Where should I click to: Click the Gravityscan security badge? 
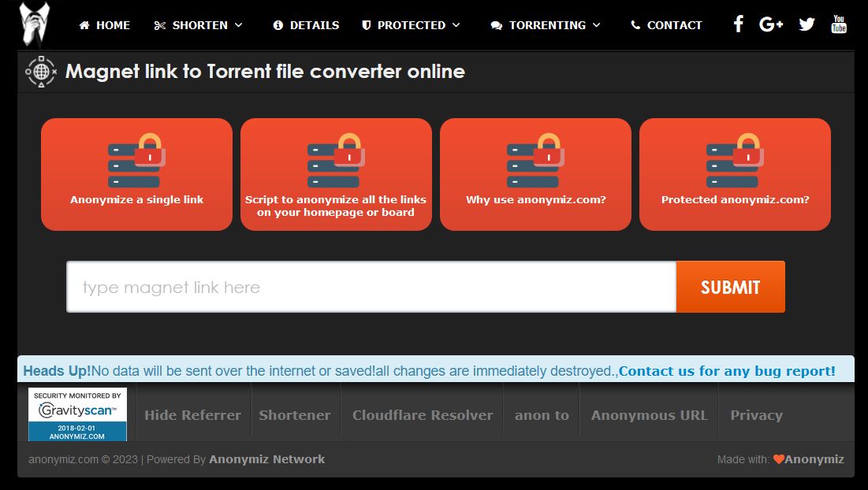77,414
